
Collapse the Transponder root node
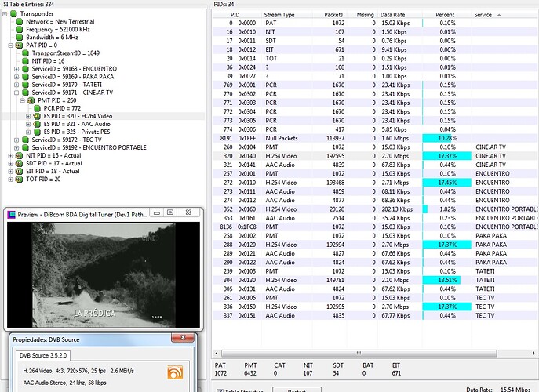5,14
